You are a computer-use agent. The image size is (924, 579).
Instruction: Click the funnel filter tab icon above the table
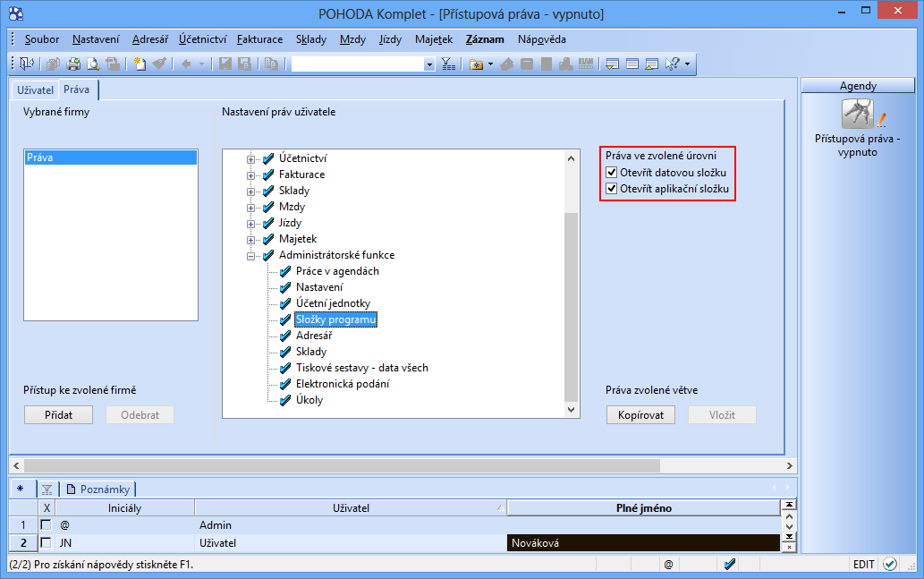click(47, 490)
